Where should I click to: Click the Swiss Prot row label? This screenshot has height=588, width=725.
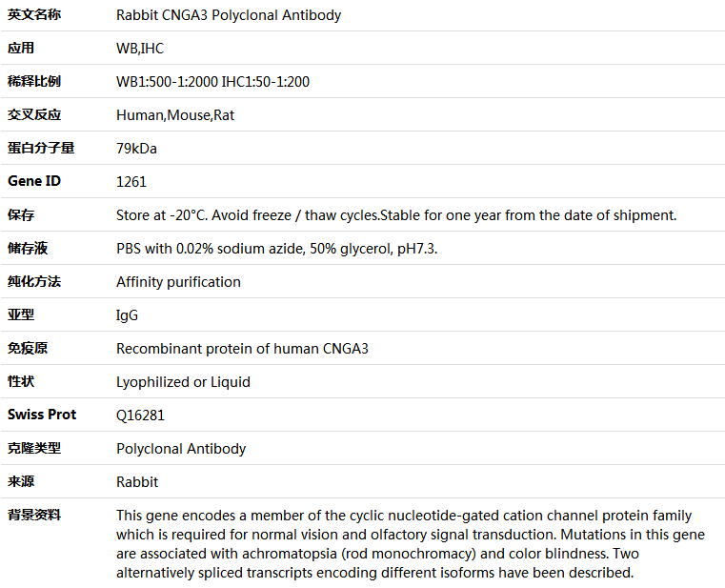[x=42, y=415]
